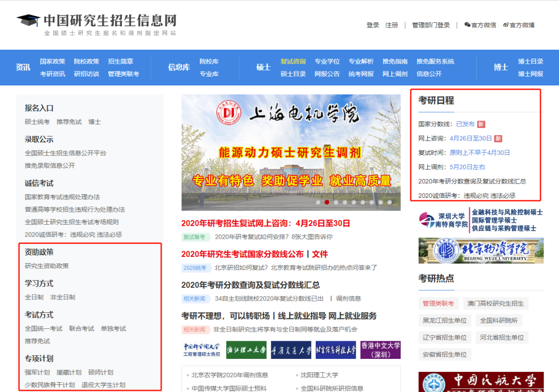Image resolution: width=559 pixels, height=392 pixels.
Task: Open the 深圳大学南特商学院 advertisement banner
Action: [x=481, y=220]
